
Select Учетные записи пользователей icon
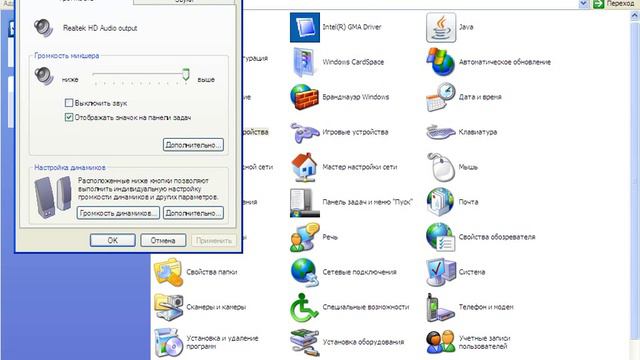coord(440,342)
